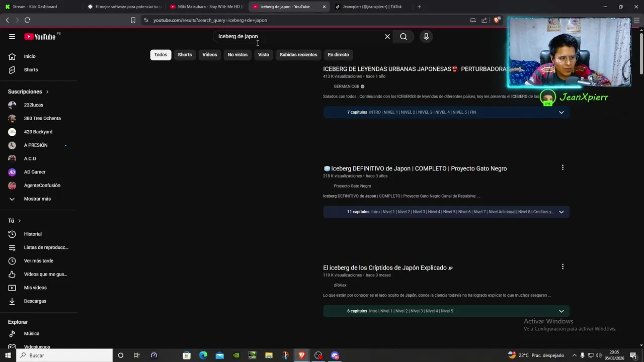Switch to the Jeanxpierr TikTok tab

pyautogui.click(x=371, y=7)
